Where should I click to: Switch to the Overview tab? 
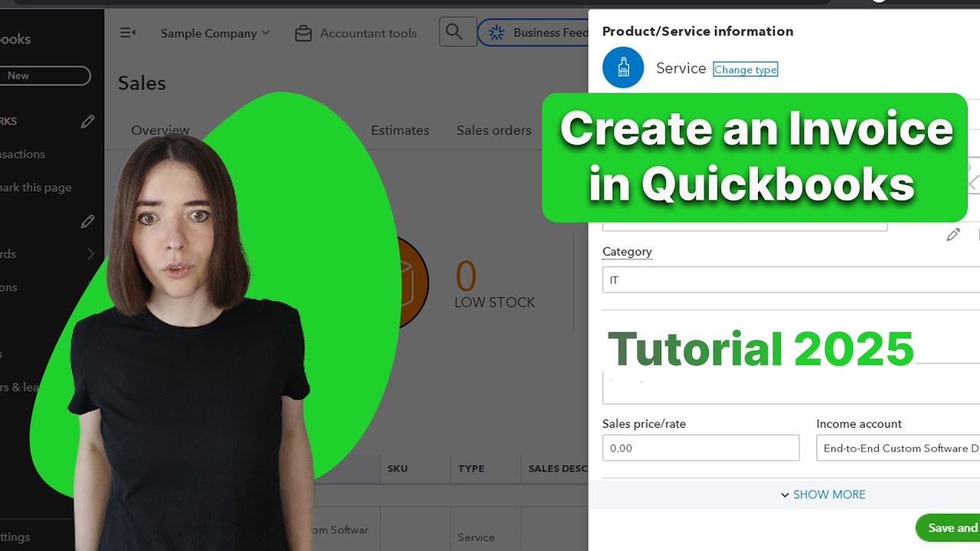point(160,131)
